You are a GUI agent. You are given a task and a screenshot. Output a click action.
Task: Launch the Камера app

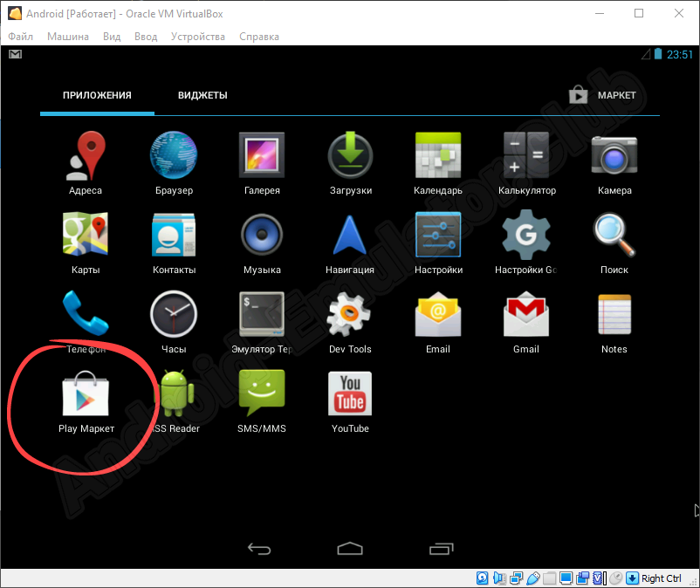pos(614,163)
